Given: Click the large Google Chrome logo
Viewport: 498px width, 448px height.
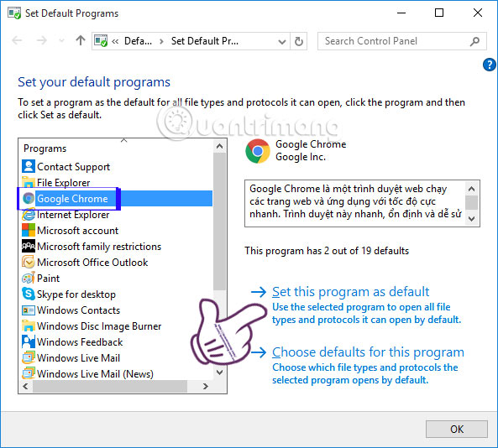Looking at the screenshot, I should 258,151.
